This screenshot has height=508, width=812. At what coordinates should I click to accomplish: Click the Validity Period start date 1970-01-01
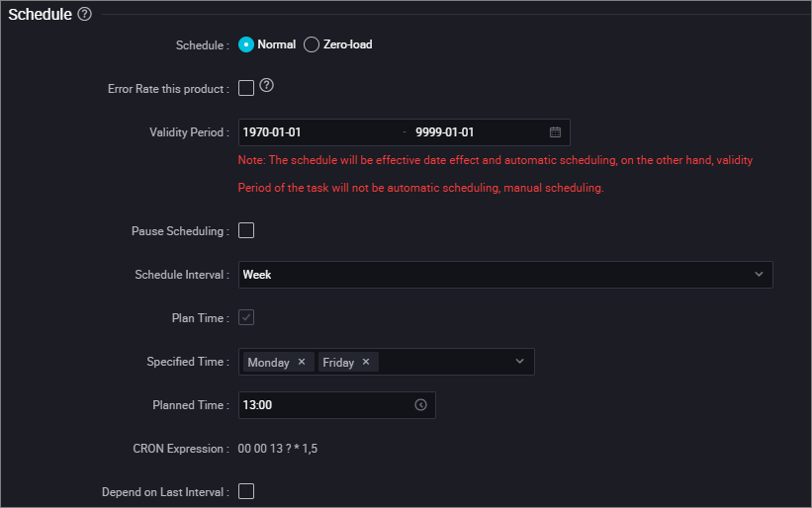(272, 132)
